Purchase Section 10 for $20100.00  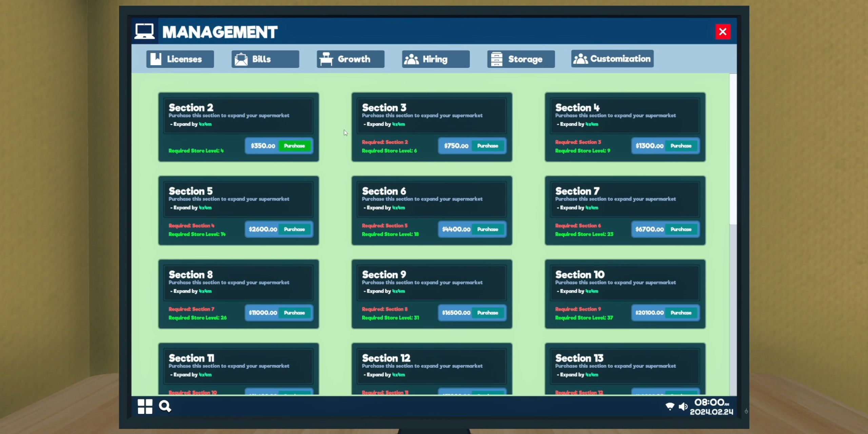click(681, 313)
